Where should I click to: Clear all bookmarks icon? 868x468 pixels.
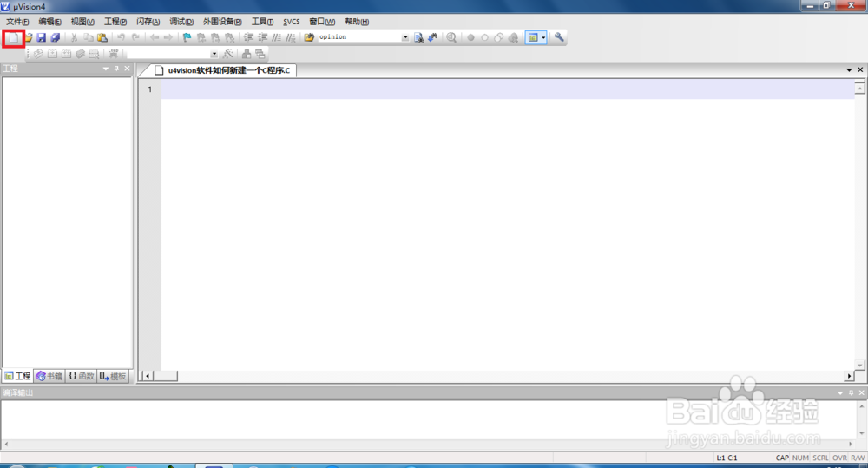point(229,37)
